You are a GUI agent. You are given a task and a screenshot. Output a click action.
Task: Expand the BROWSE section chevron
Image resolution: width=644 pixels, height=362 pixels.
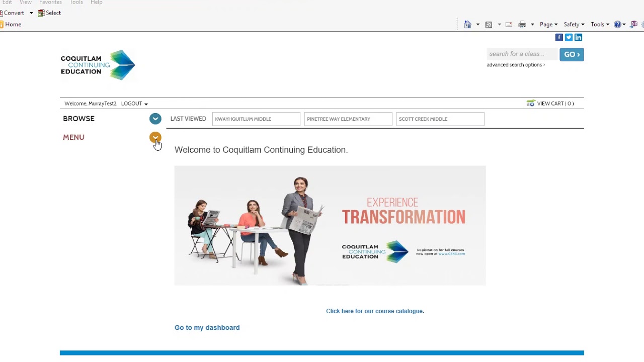coord(155,119)
